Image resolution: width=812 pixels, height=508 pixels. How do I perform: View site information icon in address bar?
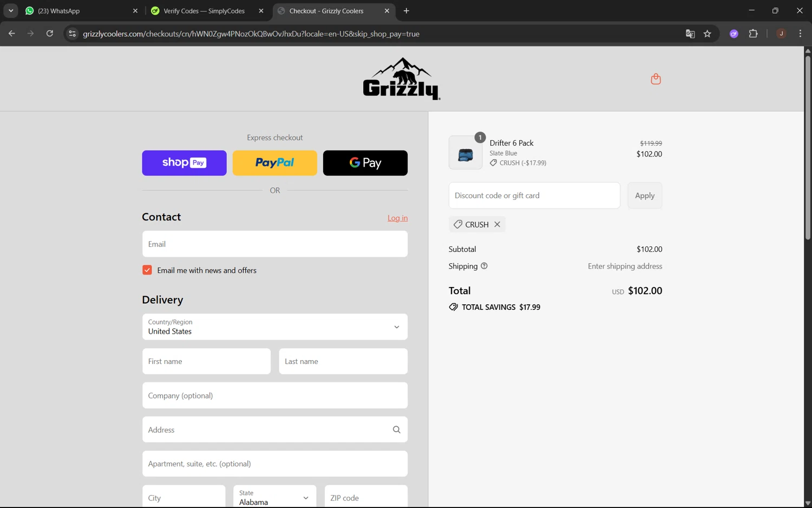click(x=72, y=34)
